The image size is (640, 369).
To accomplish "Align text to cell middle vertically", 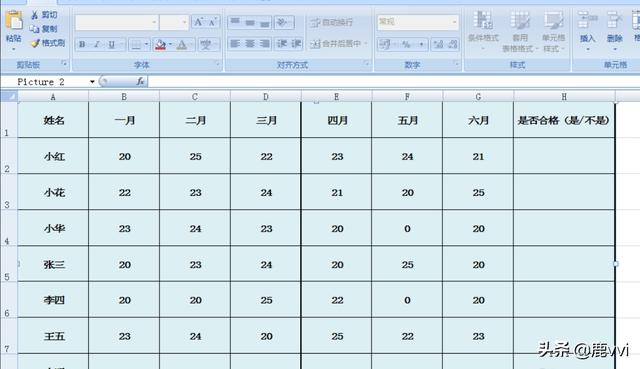I will coord(250,22).
